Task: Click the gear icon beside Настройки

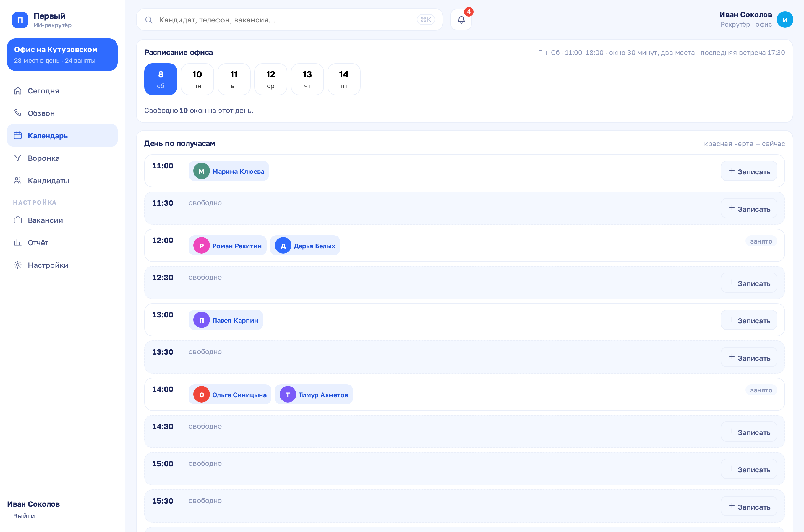Action: point(18,265)
